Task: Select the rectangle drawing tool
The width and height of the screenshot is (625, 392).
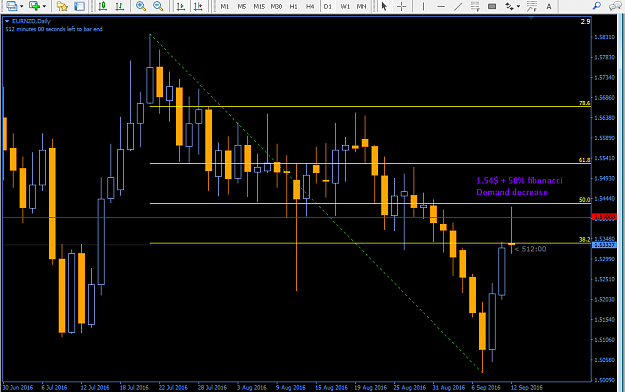Action: tap(492, 6)
